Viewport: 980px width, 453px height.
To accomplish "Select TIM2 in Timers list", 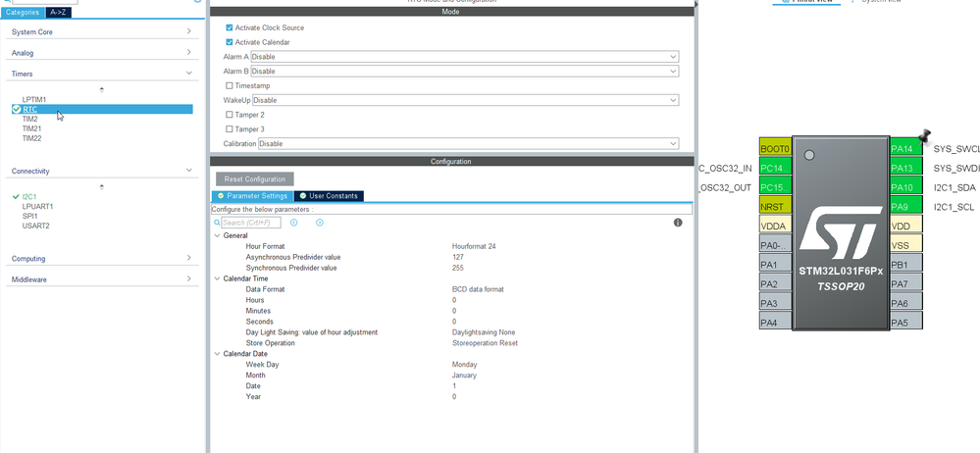I will [x=30, y=119].
